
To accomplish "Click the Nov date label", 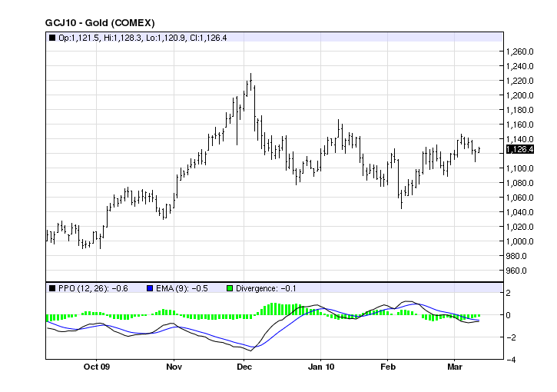I will click(174, 367).
